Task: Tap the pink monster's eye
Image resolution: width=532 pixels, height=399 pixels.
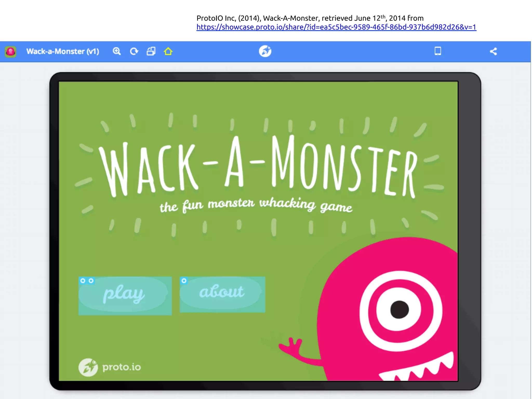Action: point(400,310)
